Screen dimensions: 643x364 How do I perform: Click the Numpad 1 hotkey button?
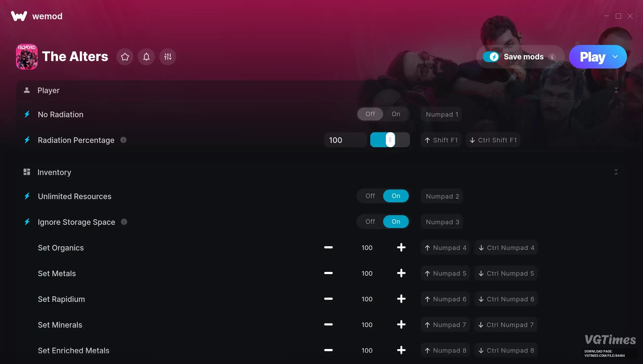tap(442, 115)
